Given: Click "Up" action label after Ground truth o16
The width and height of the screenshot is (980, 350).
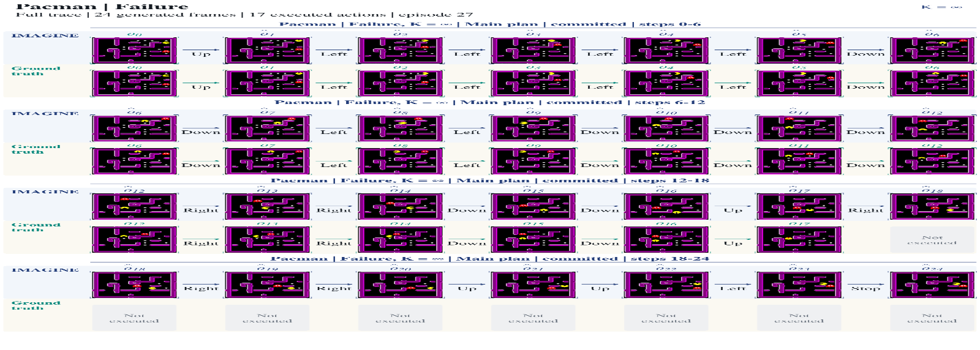Looking at the screenshot, I should (733, 244).
